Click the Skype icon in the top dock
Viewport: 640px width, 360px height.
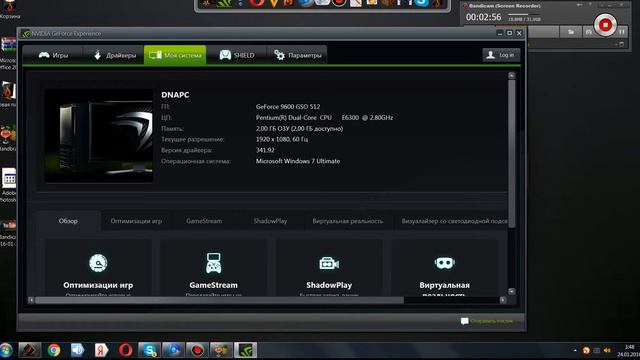pyautogui.click(x=422, y=3)
